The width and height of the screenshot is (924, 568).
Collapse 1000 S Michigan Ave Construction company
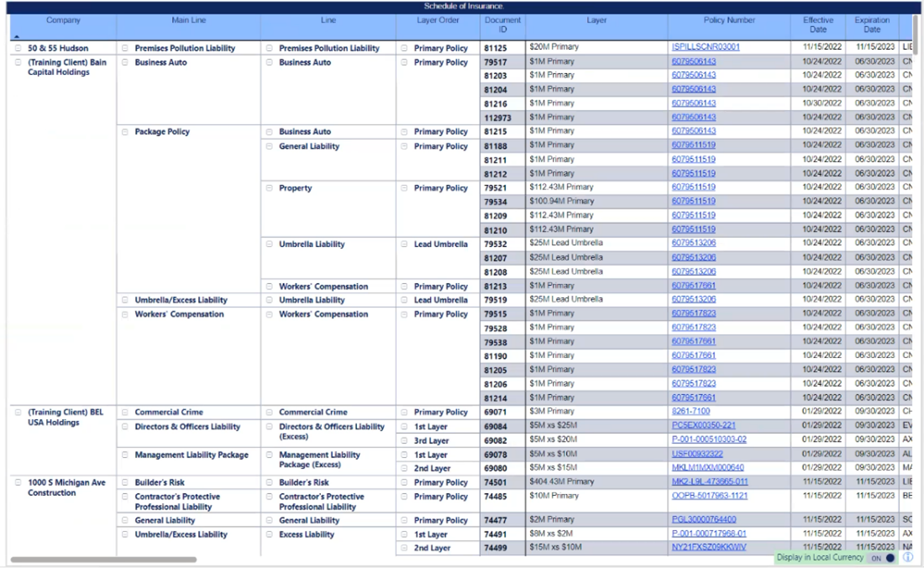click(x=18, y=482)
